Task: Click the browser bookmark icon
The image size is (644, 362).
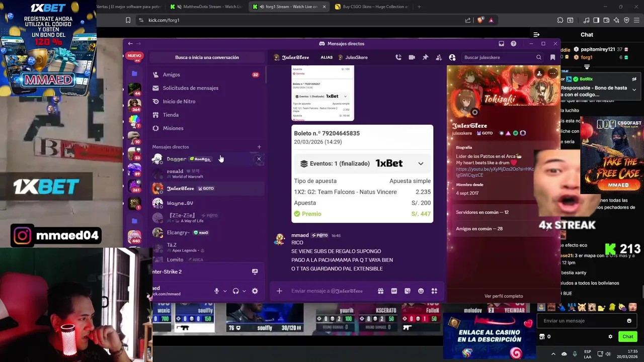Action: click(x=128, y=20)
